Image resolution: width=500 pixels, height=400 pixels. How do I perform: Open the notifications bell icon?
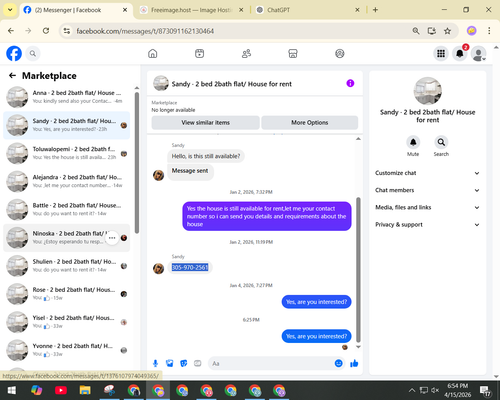click(460, 53)
